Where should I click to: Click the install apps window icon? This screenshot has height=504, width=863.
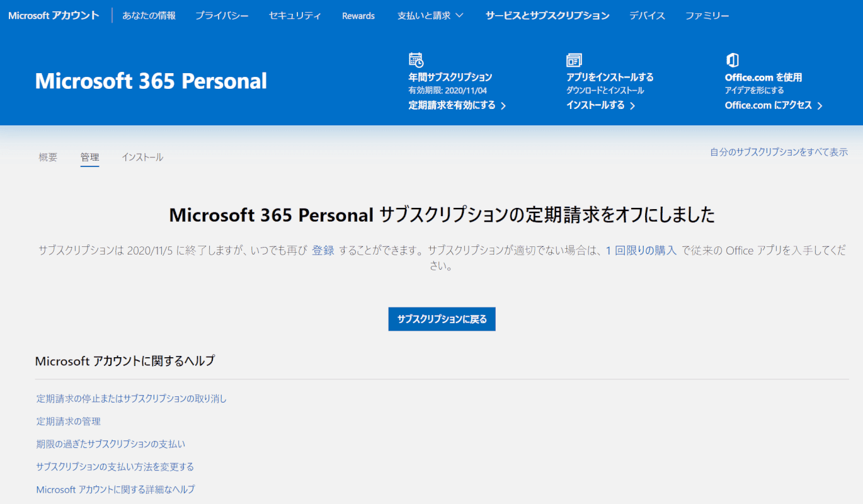pyautogui.click(x=574, y=60)
